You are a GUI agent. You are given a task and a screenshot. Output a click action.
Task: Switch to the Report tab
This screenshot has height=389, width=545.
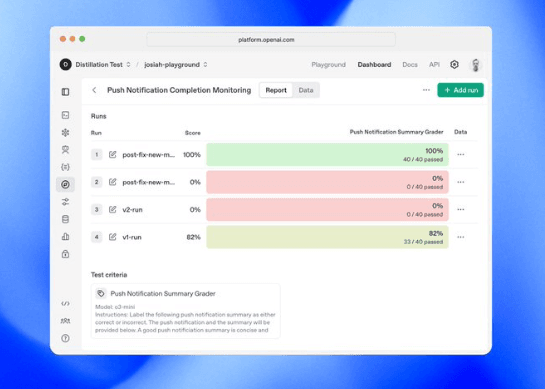276,90
